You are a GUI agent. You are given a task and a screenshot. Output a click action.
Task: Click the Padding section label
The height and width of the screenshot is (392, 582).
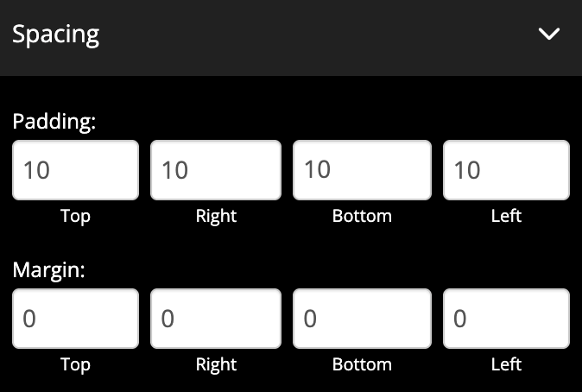click(x=54, y=122)
